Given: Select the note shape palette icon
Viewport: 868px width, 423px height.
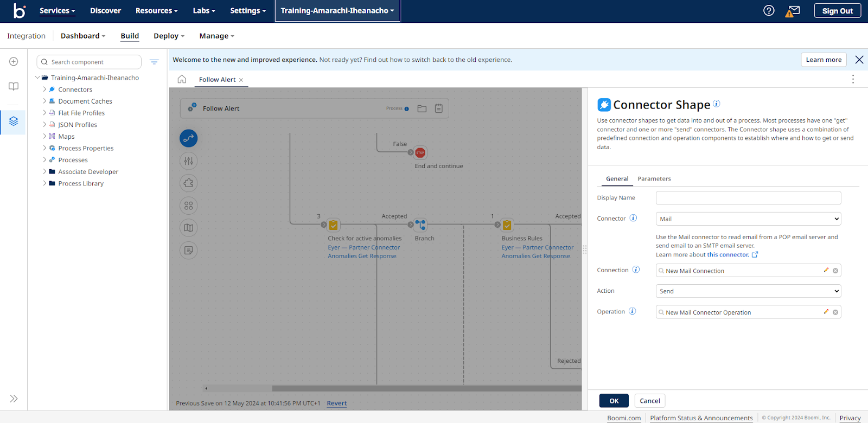Looking at the screenshot, I should [x=188, y=251].
